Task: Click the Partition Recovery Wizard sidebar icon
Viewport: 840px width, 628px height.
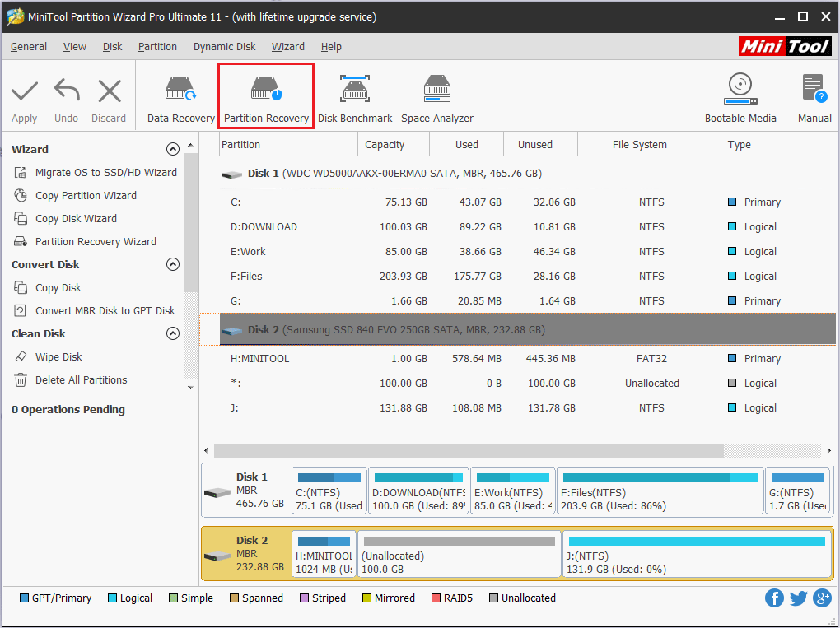Action: [21, 241]
